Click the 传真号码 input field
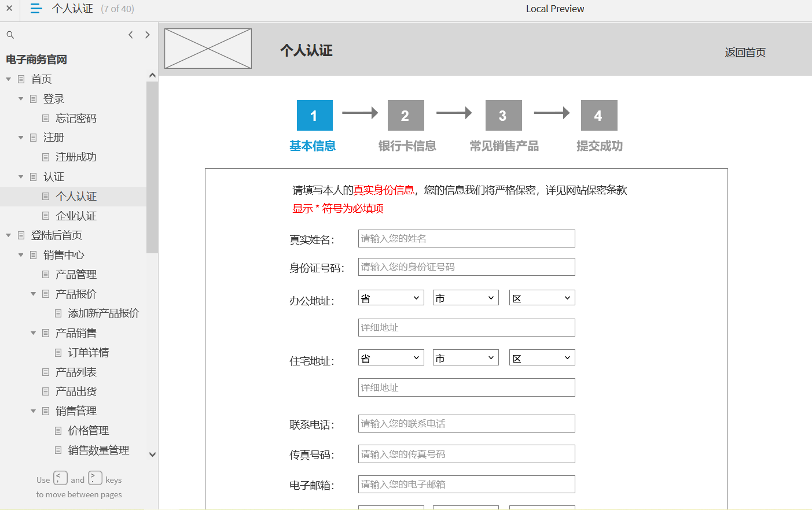The image size is (812, 510). (466, 454)
